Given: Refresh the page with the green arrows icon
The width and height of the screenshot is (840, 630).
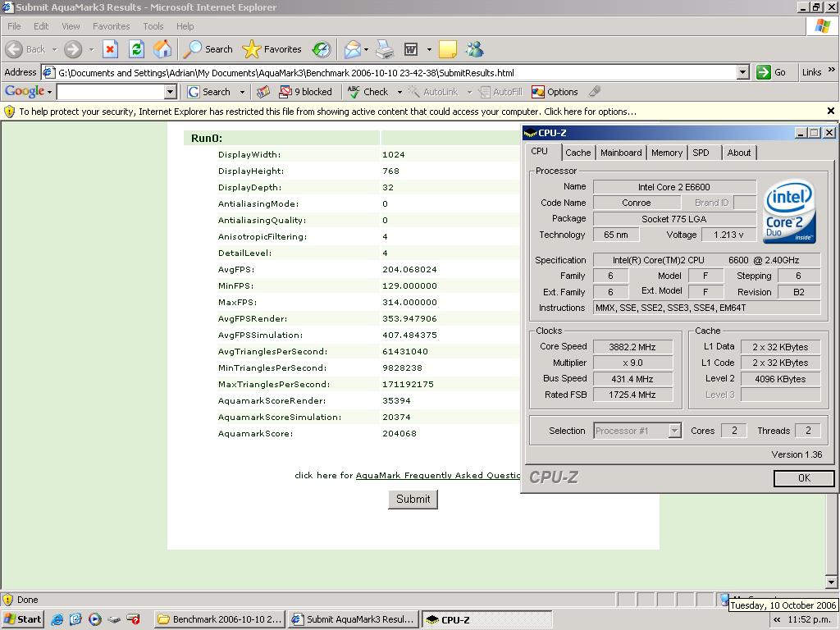Looking at the screenshot, I should (137, 49).
